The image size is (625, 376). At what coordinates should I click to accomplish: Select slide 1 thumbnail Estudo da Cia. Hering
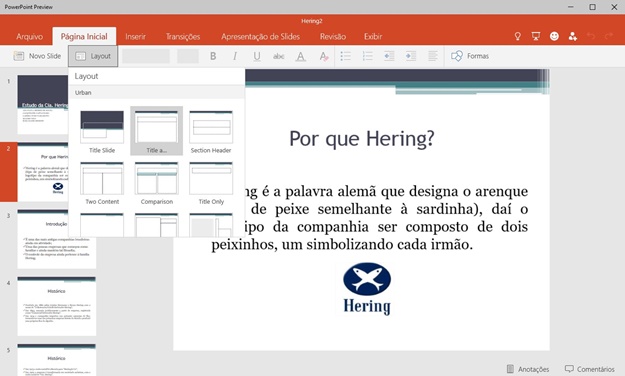[43, 105]
